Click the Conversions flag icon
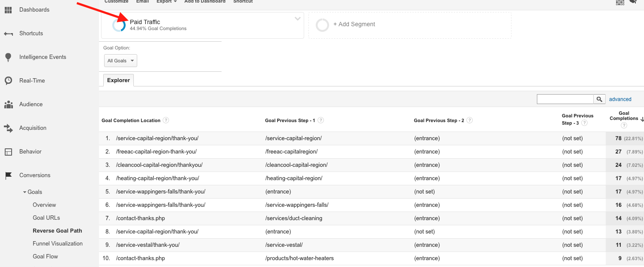 pos(8,175)
